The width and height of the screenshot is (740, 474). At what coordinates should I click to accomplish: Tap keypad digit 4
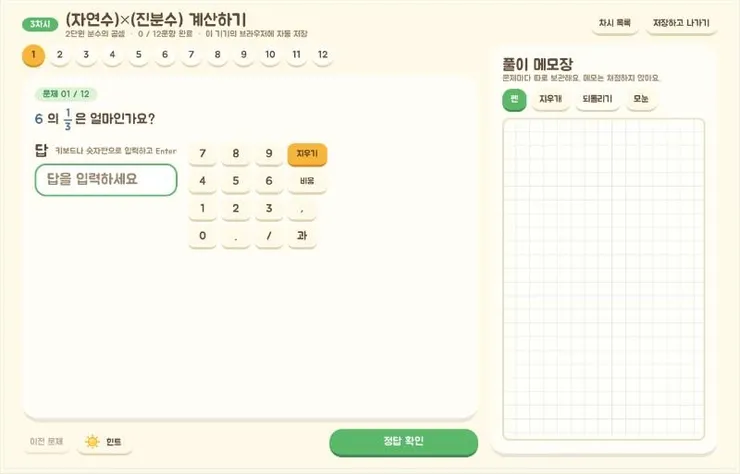pyautogui.click(x=202, y=181)
